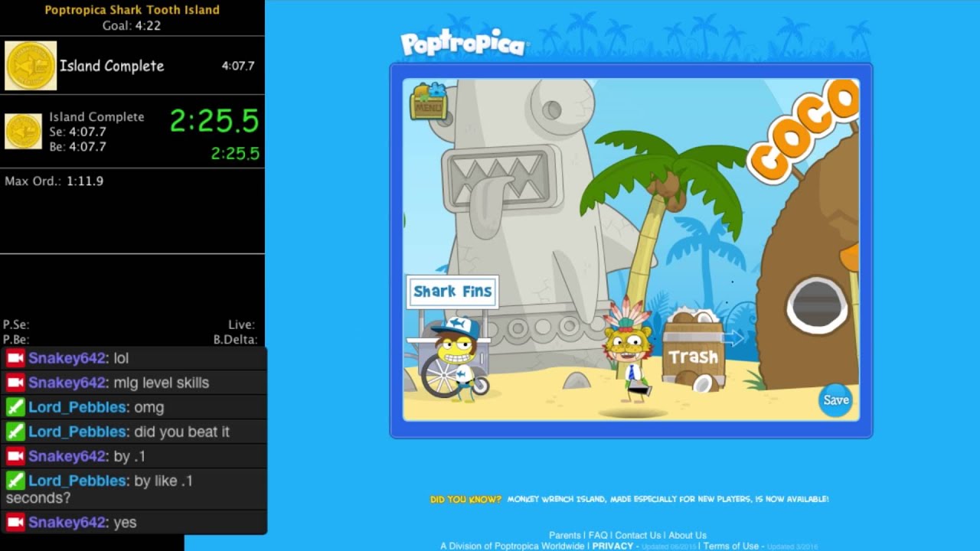Click the Goal: 4:22 text

click(132, 26)
